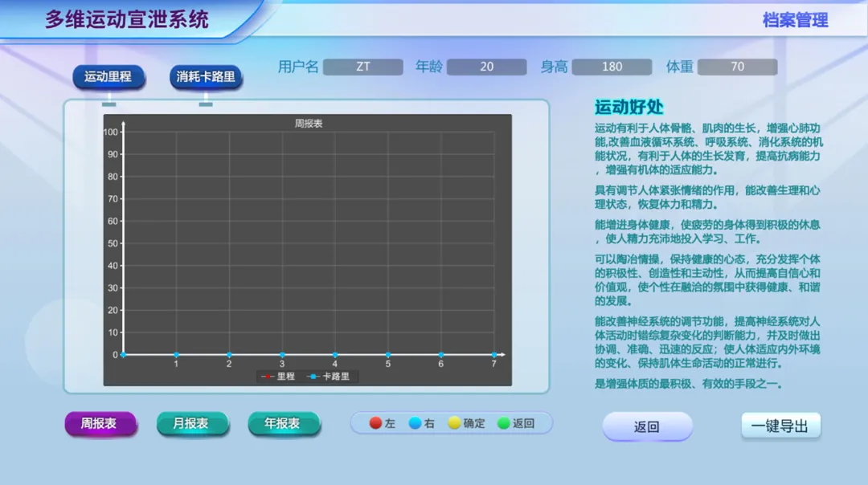The image size is (868, 485).
Task: Click the 体重 field showing 70
Action: (737, 67)
